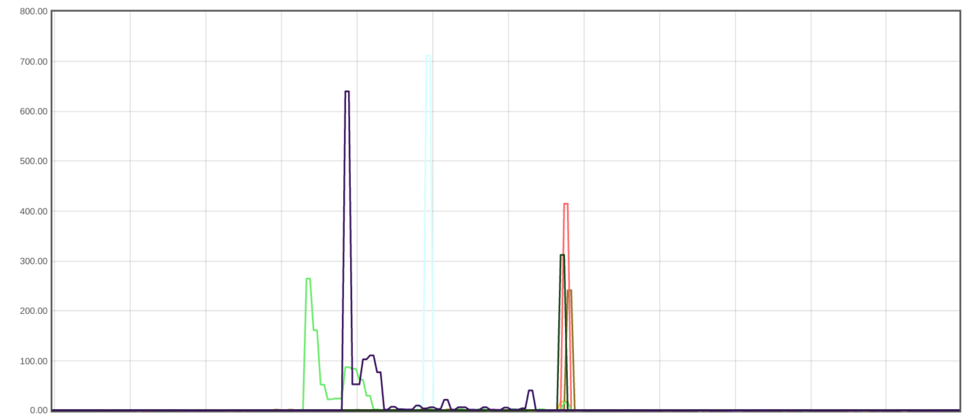This screenshot has height=417, width=980.
Task: Click the 0.00 y-axis label
Action: [39, 410]
